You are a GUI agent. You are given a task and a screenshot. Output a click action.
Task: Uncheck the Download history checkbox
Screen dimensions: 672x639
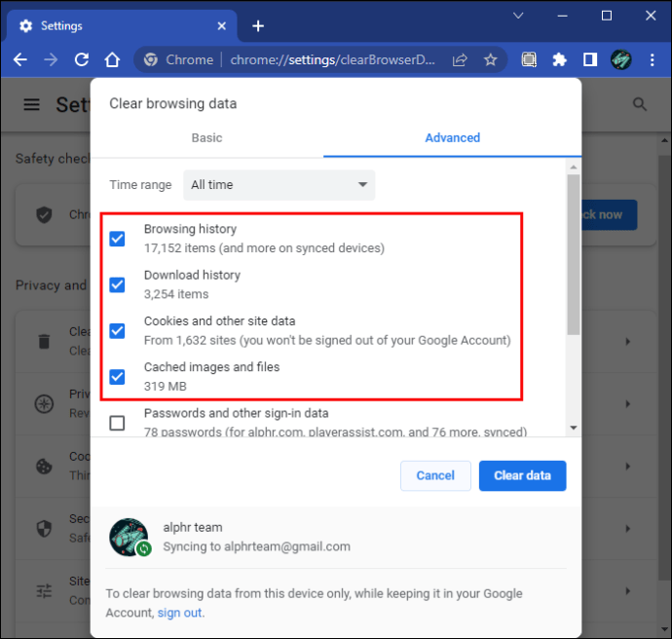117,284
